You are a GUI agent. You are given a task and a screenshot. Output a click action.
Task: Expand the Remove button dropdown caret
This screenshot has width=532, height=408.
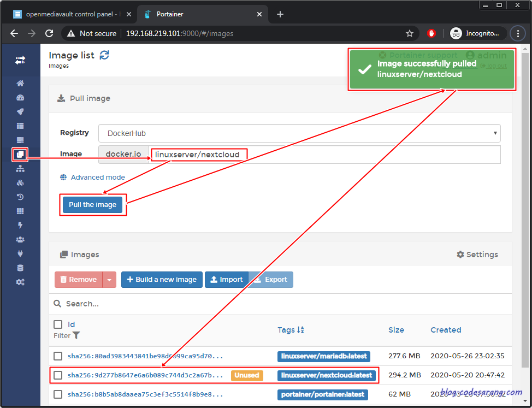pyautogui.click(x=109, y=280)
